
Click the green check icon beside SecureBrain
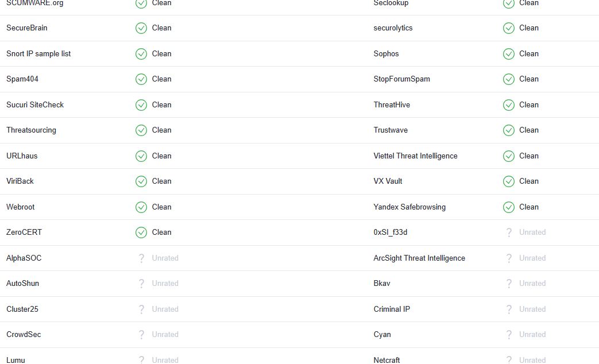(141, 28)
